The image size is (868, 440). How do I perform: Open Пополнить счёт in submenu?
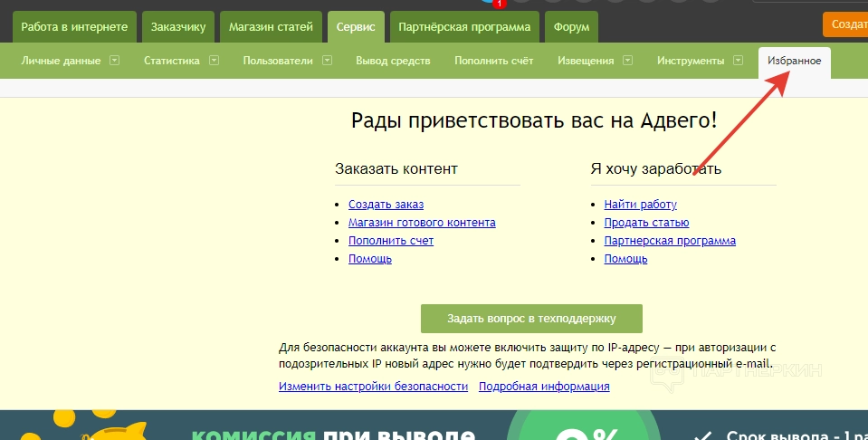pos(494,61)
